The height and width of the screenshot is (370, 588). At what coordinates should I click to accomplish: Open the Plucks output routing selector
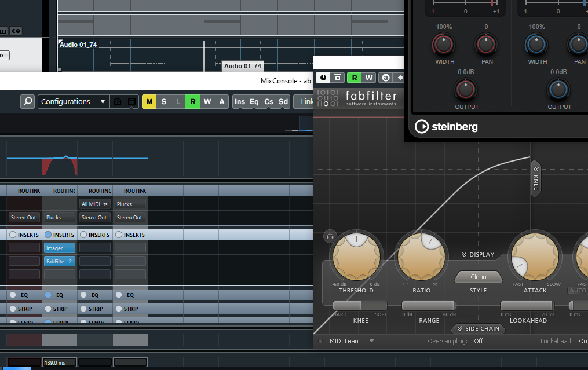(x=60, y=218)
